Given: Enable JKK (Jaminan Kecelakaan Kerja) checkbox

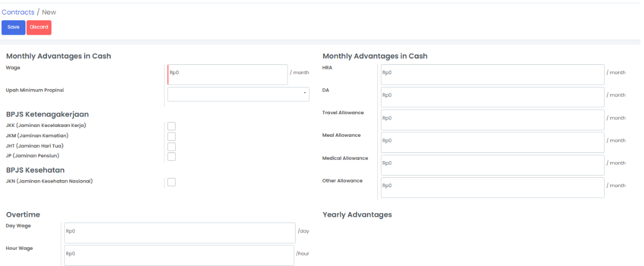Looking at the screenshot, I should click(x=172, y=126).
